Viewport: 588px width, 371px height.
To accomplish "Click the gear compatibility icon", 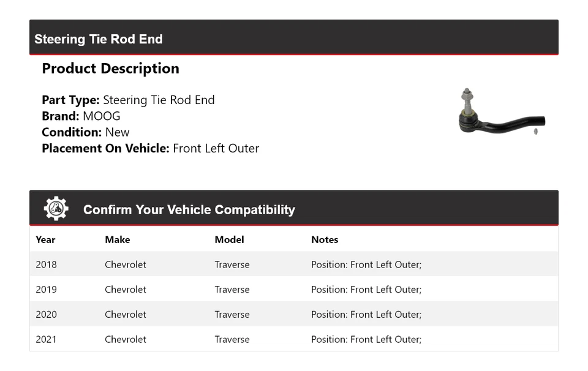I will [x=56, y=209].
